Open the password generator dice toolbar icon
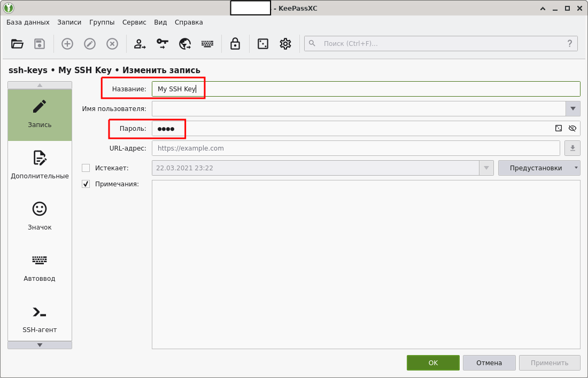The height and width of the screenshot is (378, 588). (x=262, y=44)
